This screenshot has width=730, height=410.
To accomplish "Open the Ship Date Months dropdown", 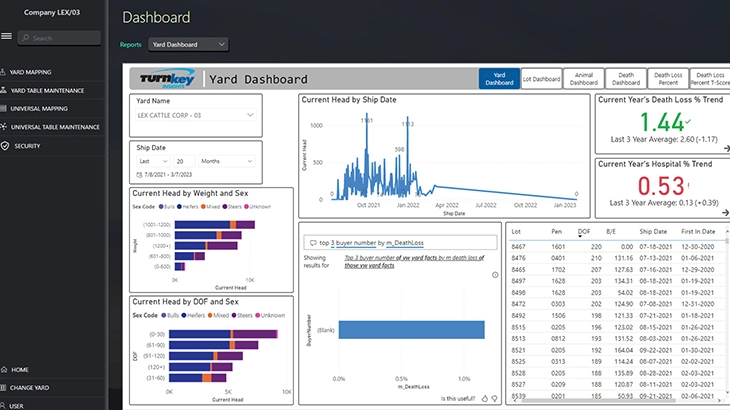I will tap(226, 161).
